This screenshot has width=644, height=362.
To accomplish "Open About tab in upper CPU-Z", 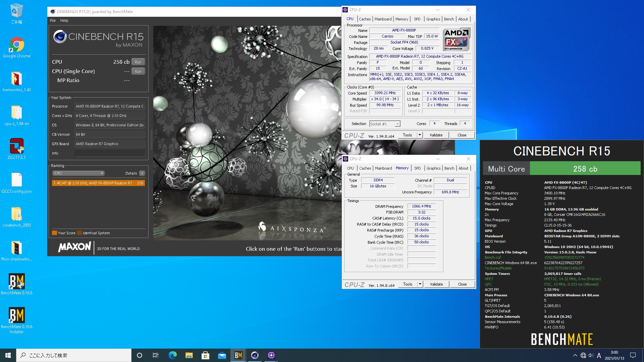I will (x=463, y=19).
